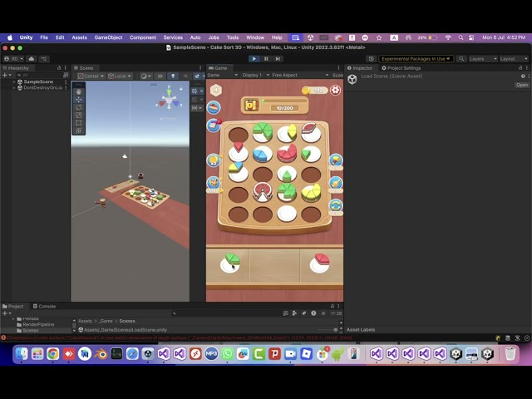Viewport: 532px width, 399px height.
Task: Select the Move tool in Scene toolbar
Action: point(78,100)
